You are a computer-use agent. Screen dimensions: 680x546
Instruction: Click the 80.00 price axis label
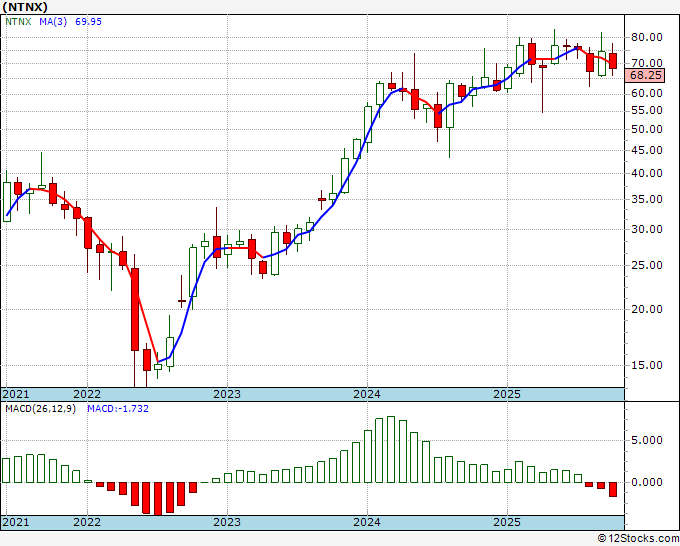(647, 37)
